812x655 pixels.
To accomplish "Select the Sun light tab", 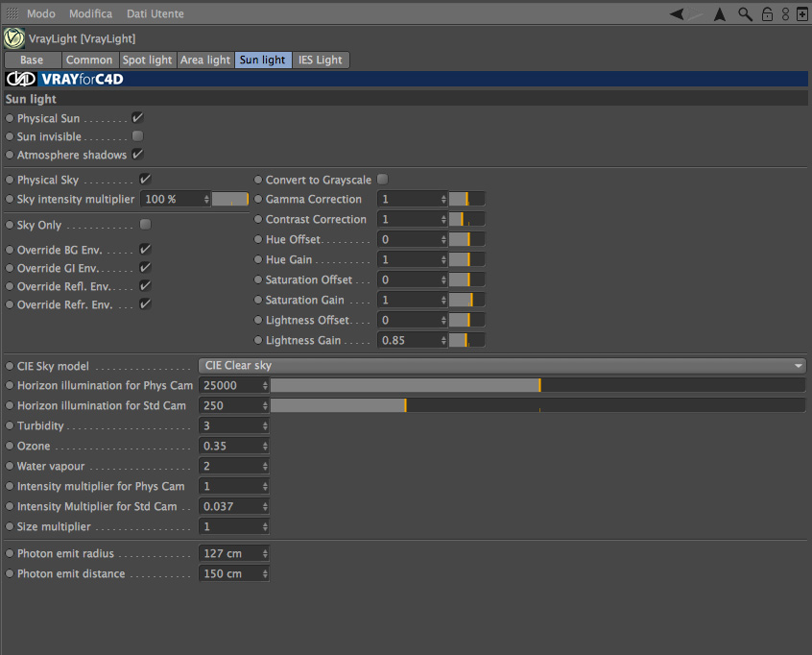I will click(x=263, y=61).
